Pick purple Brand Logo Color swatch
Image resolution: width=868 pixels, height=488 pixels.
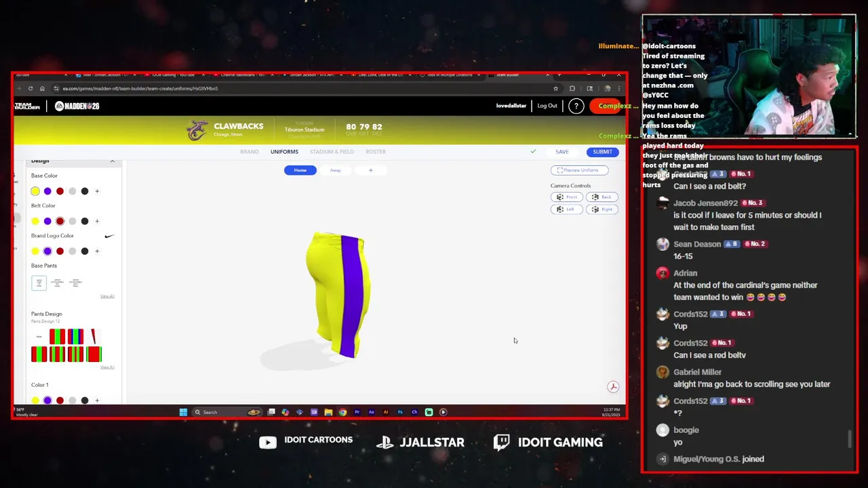click(47, 251)
